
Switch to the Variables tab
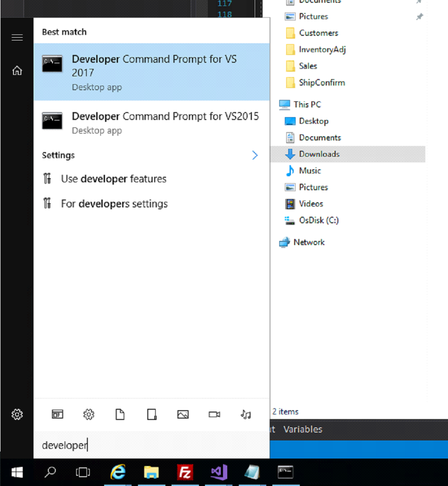(x=303, y=429)
